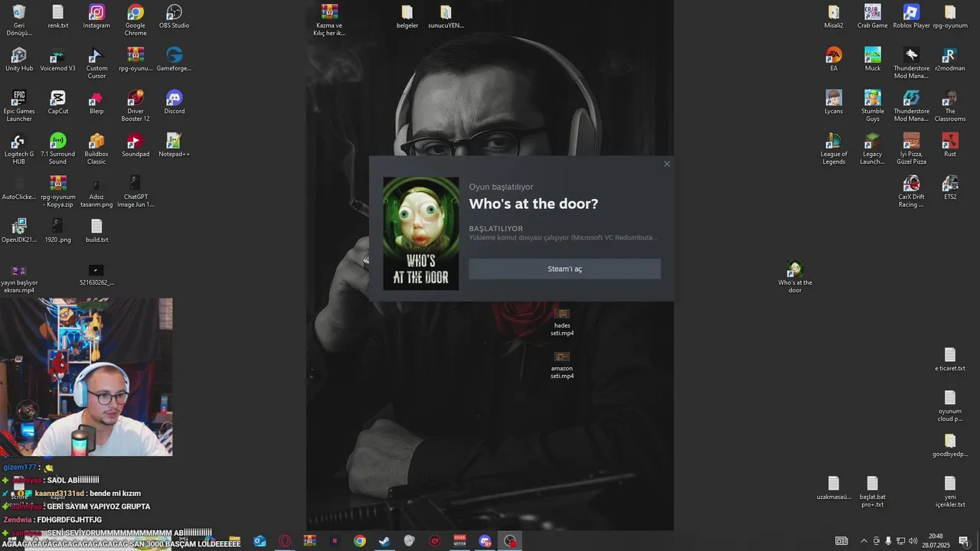Open the taskbar clock showing 20:48
This screenshot has width=980, height=551.
[x=936, y=541]
